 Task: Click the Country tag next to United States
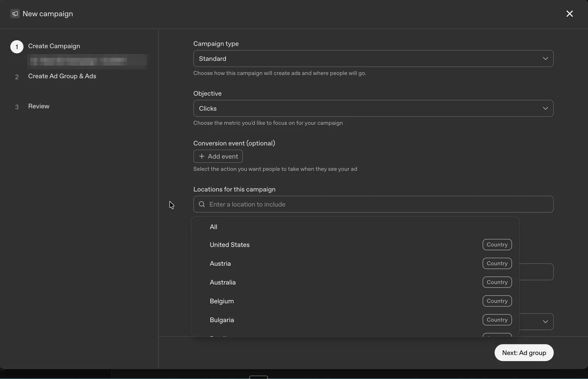497,245
